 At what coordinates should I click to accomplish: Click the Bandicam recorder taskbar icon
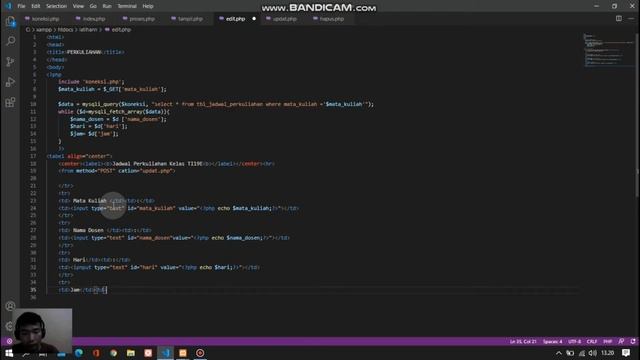(x=200, y=353)
